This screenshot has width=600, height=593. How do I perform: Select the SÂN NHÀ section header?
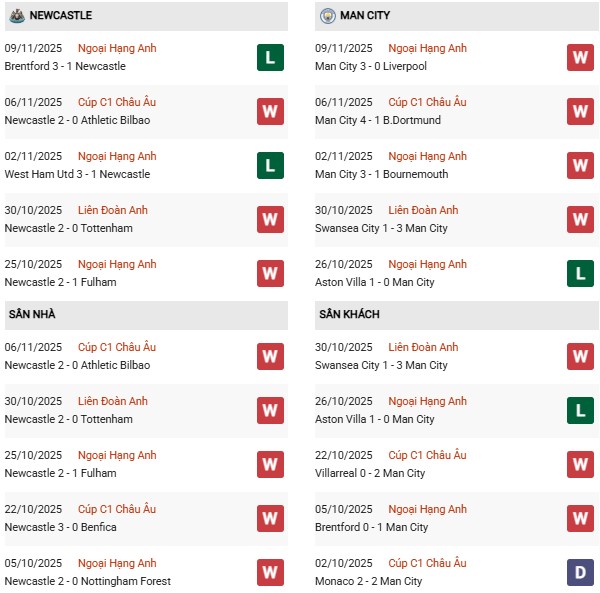tap(32, 314)
